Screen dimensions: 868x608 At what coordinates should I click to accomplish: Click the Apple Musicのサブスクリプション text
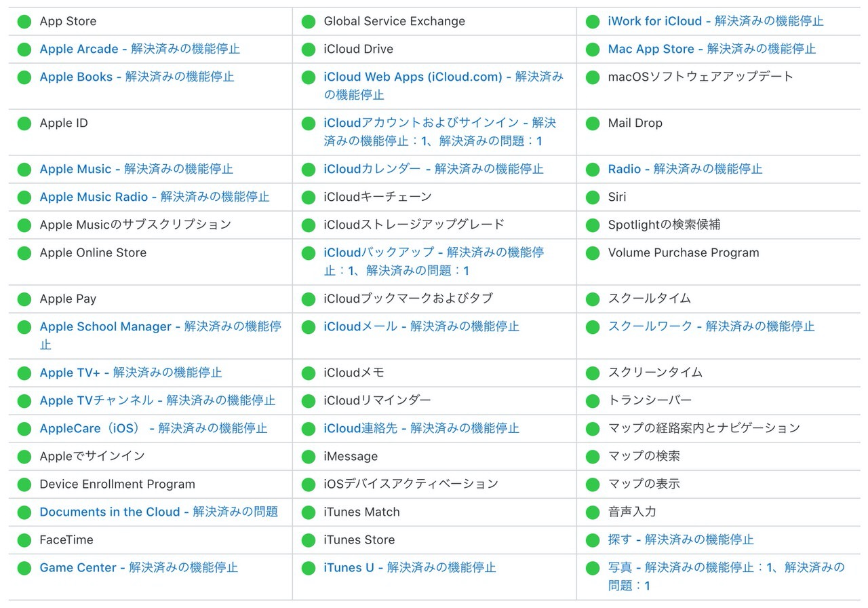click(x=136, y=225)
